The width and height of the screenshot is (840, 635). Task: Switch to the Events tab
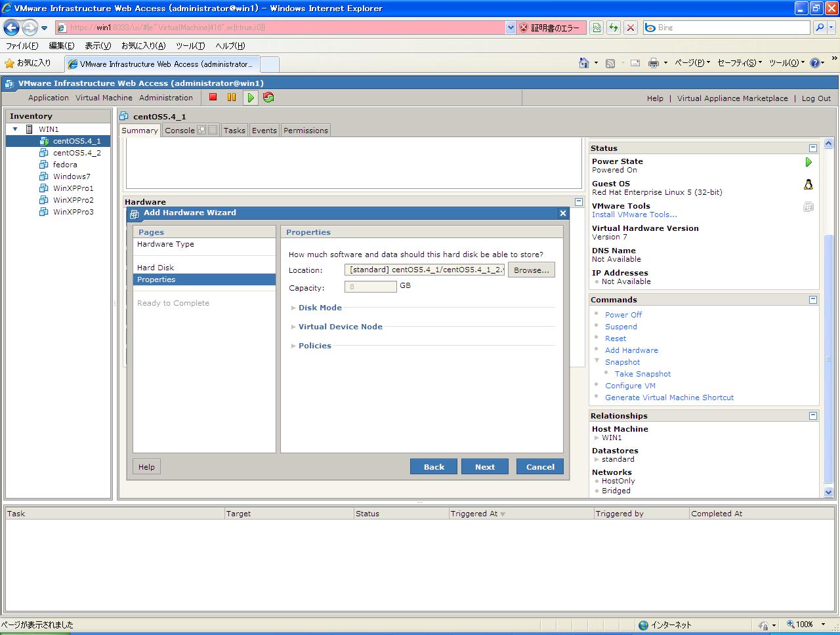click(264, 131)
